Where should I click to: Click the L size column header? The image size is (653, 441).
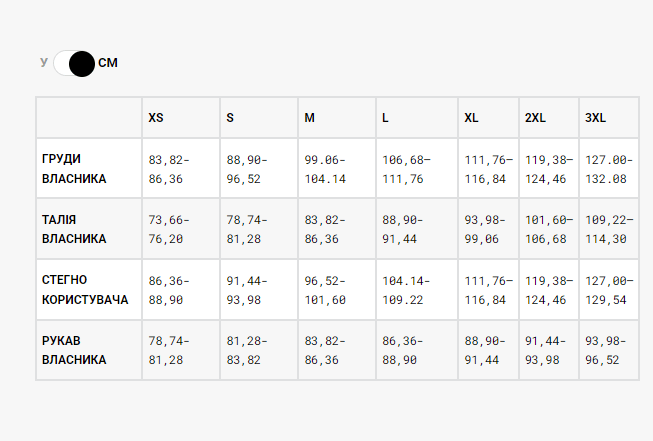click(386, 118)
